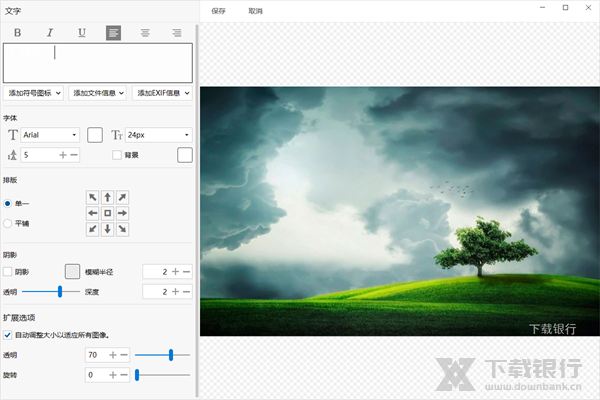Toggle Underline text formatting
Viewport: 600px width, 400px height.
click(81, 33)
